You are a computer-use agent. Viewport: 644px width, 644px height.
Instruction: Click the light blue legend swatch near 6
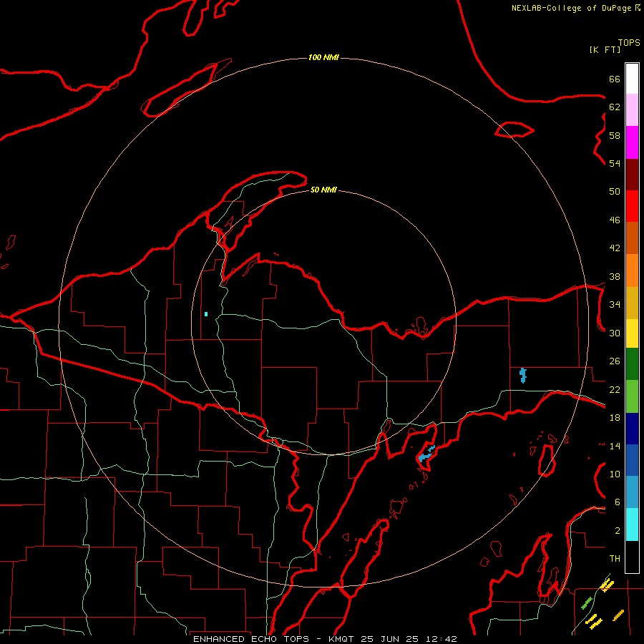(x=632, y=492)
